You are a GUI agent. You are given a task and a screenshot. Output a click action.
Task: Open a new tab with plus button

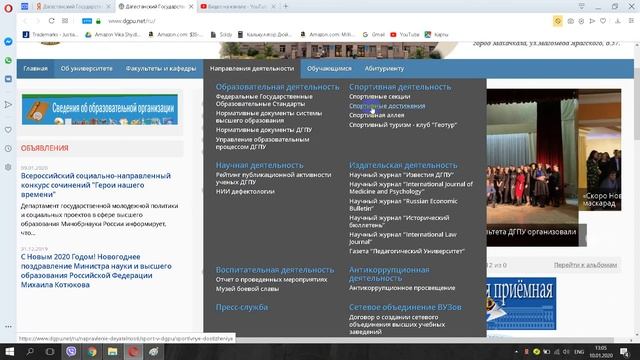coord(286,7)
